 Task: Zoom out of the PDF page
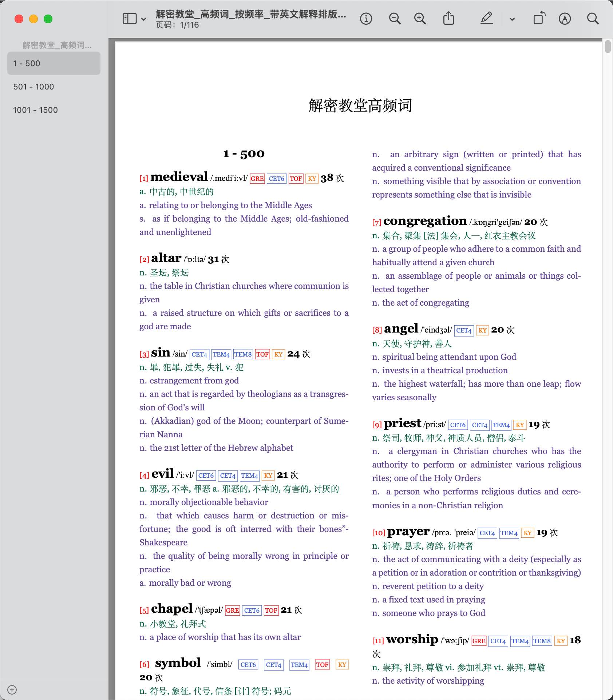[395, 19]
